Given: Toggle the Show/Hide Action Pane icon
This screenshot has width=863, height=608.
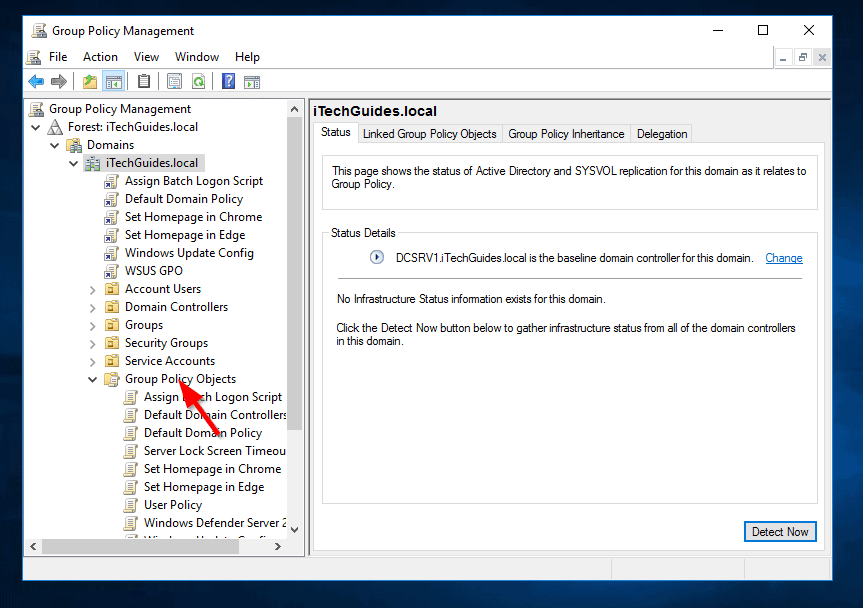Looking at the screenshot, I should point(252,82).
